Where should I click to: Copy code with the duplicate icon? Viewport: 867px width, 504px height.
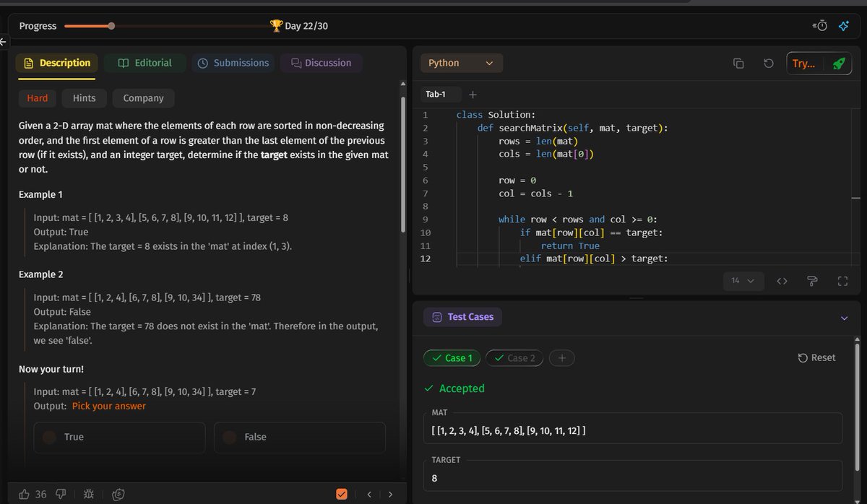[738, 64]
